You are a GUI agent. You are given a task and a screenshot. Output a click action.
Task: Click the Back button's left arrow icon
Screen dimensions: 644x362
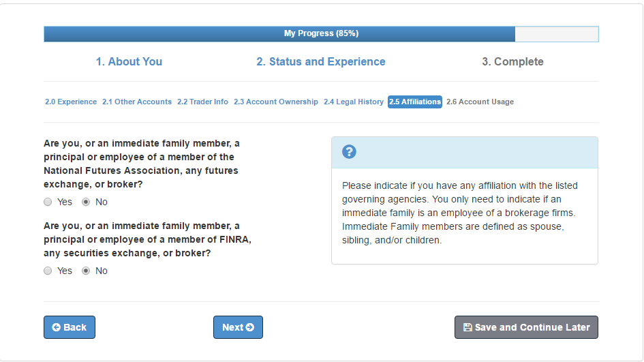pyautogui.click(x=57, y=327)
